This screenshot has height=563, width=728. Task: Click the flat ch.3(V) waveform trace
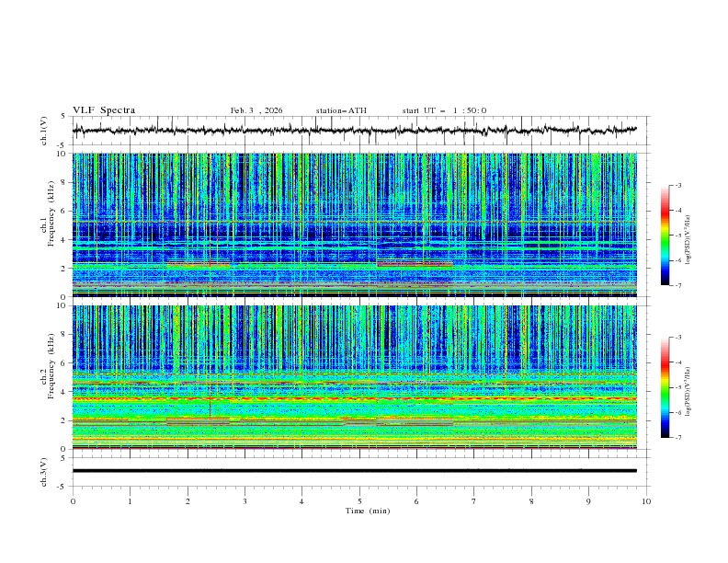coord(358,471)
